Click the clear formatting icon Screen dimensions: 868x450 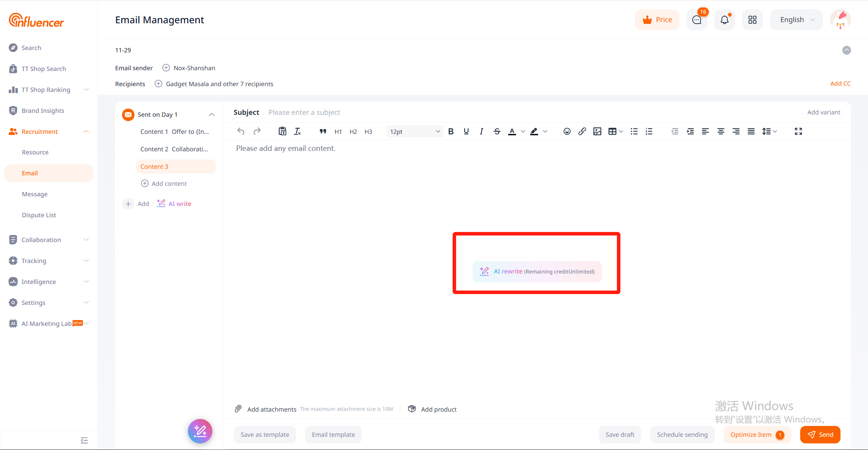pyautogui.click(x=297, y=132)
